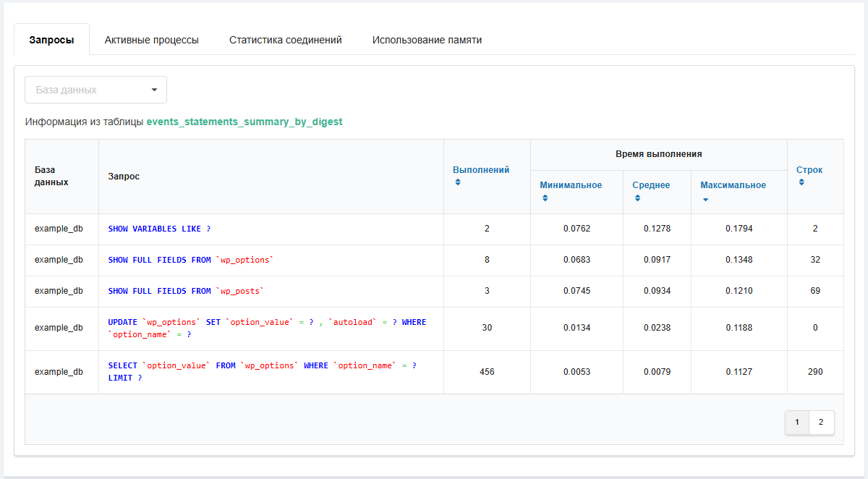Go to page 2 of results
The height and width of the screenshot is (479, 868).
pos(821,423)
